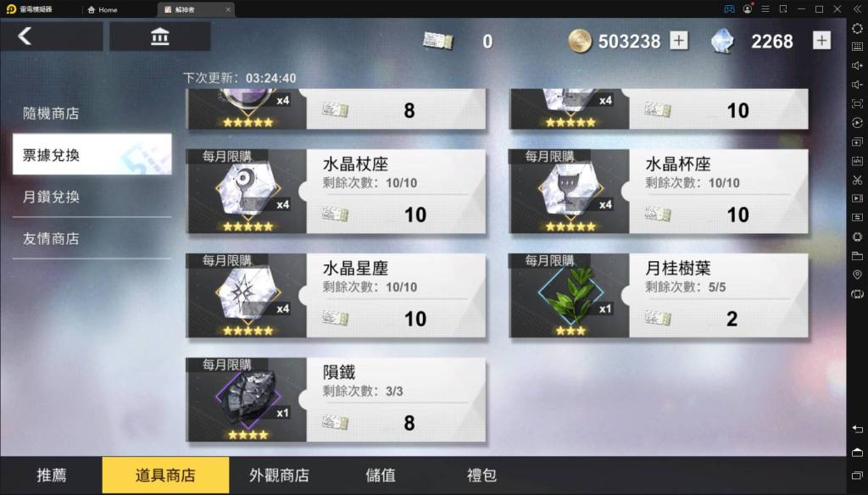Viewport: 868px width, 495px height.
Task: Click the emulator scissors screenshot icon
Action: (857, 180)
